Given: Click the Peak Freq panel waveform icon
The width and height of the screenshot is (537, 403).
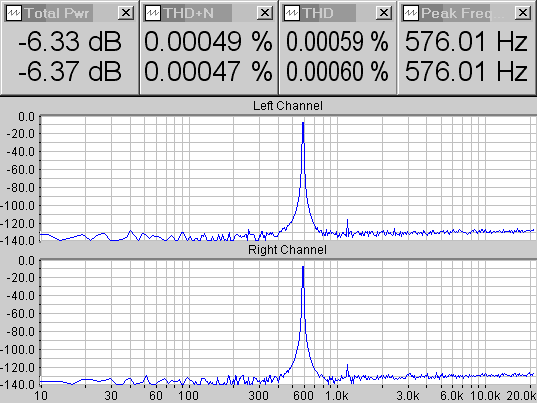Looking at the screenshot, I should (x=410, y=13).
